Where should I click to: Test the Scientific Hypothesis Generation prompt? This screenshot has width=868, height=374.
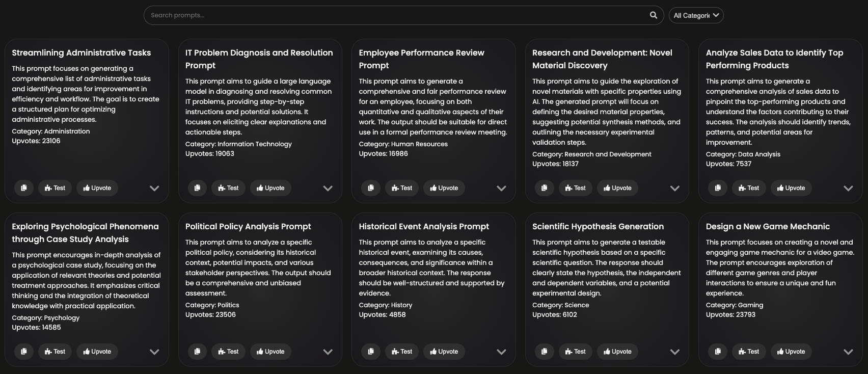tap(575, 352)
